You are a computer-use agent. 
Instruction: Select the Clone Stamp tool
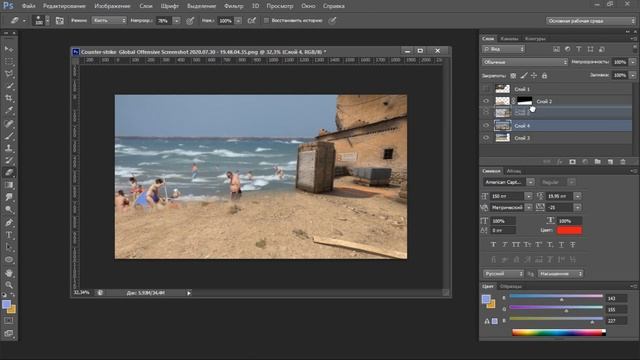pos(9,148)
